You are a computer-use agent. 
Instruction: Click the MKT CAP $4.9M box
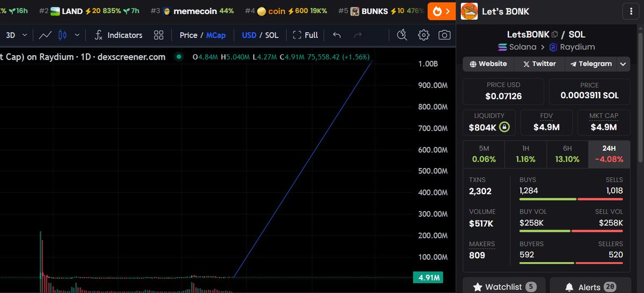click(x=604, y=122)
